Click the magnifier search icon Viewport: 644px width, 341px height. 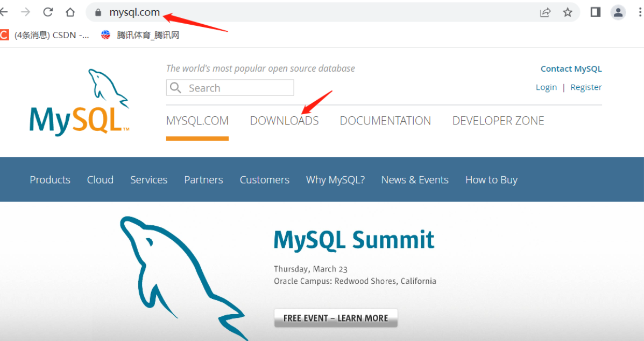tap(175, 88)
